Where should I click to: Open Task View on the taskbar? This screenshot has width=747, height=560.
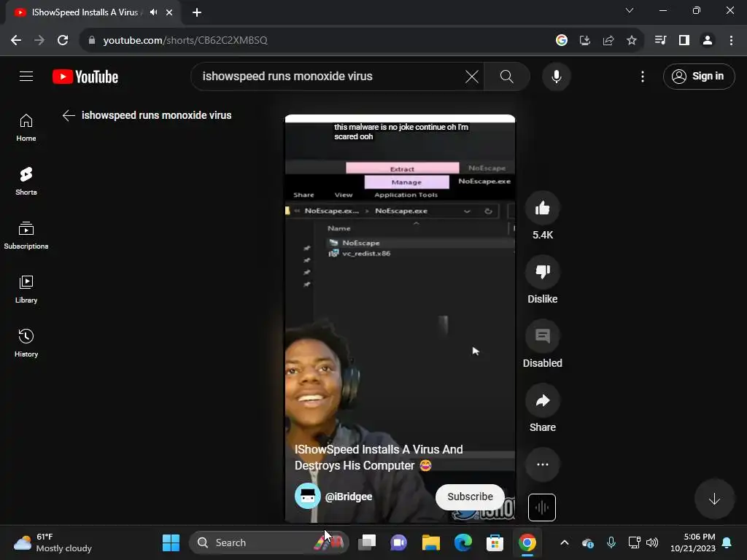click(367, 542)
